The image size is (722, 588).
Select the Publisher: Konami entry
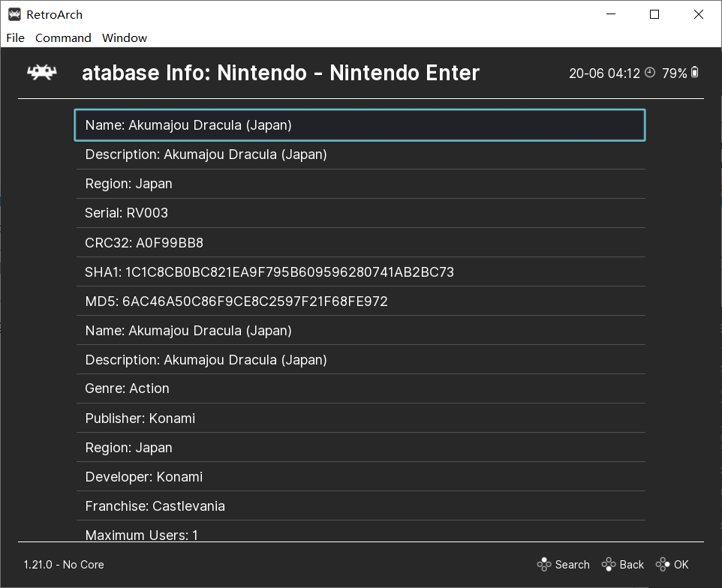pyautogui.click(x=360, y=418)
